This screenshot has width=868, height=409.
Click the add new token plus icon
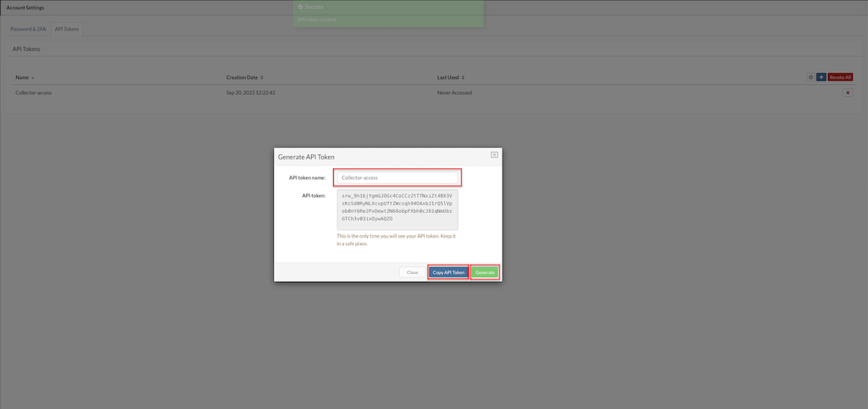pyautogui.click(x=821, y=77)
